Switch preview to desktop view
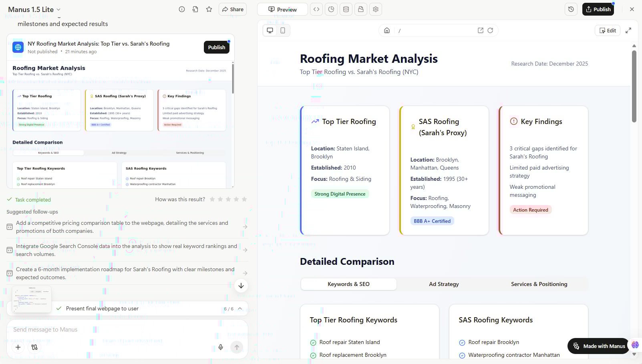Viewport: 642px width, 364px height. click(270, 30)
